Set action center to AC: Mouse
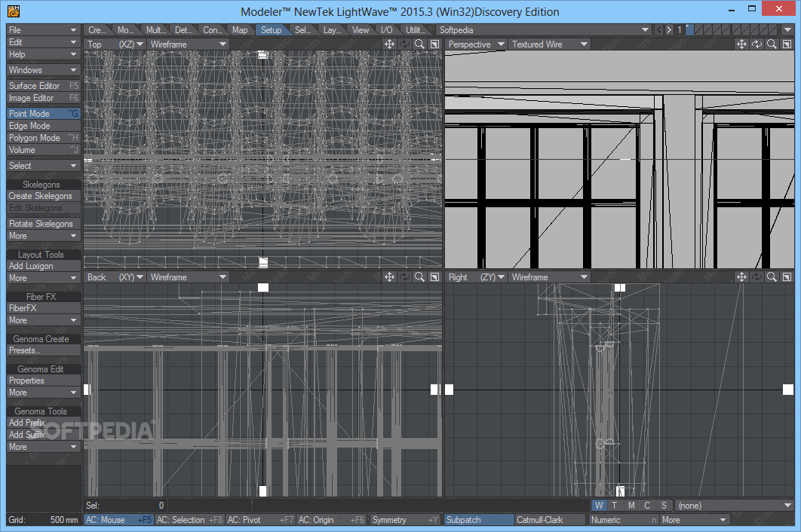The height and width of the screenshot is (532, 801). (x=118, y=520)
